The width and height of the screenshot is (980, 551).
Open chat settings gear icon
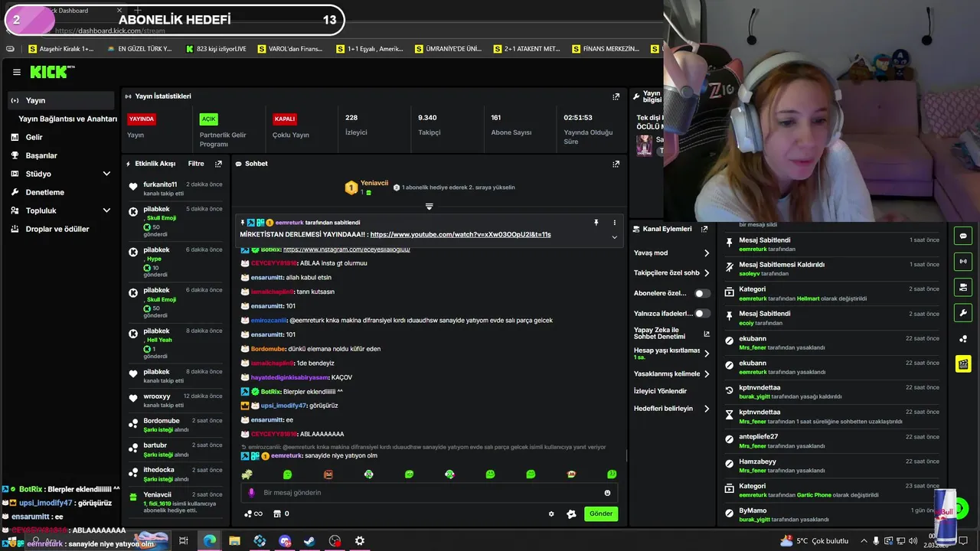[551, 514]
